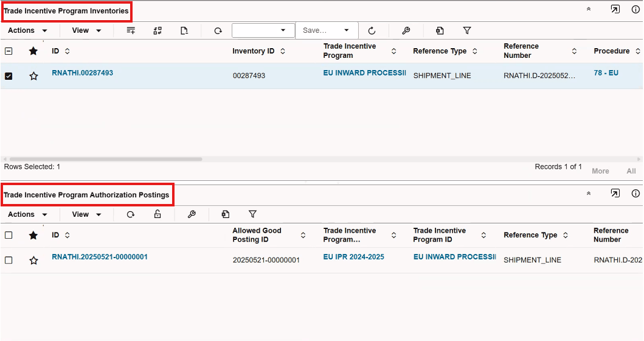
Task: Pop out the Inventories panel in a new window
Action: [615, 9]
